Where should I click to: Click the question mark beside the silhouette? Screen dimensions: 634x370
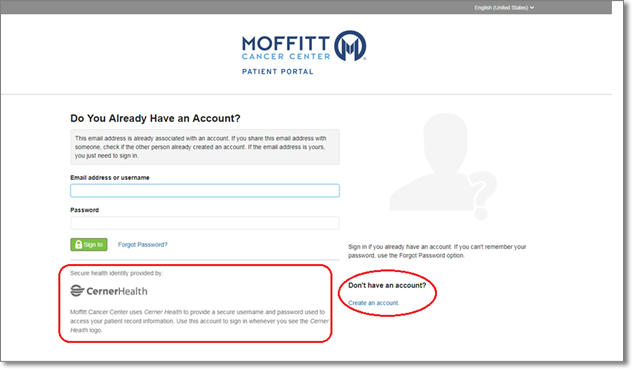pos(481,195)
